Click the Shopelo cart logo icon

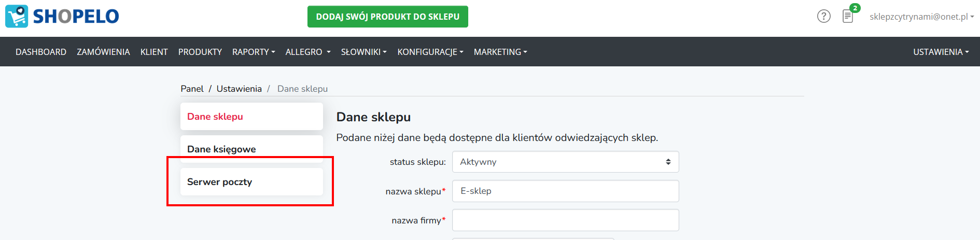17,16
